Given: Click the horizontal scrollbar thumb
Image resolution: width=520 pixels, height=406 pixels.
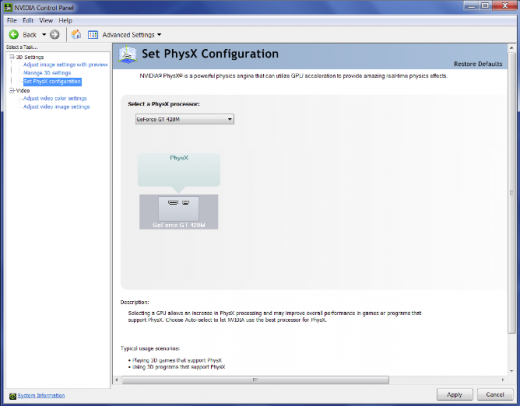Looking at the screenshot, I should [255, 380].
